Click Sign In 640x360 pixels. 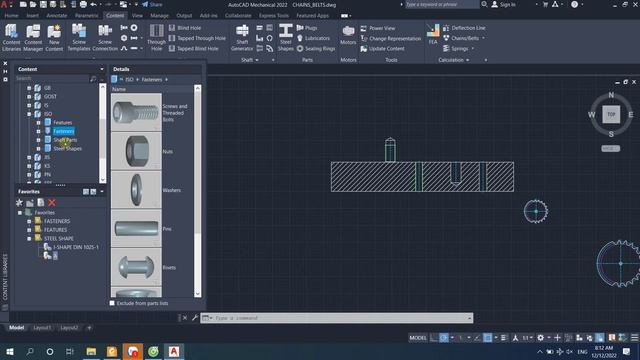coord(503,4)
